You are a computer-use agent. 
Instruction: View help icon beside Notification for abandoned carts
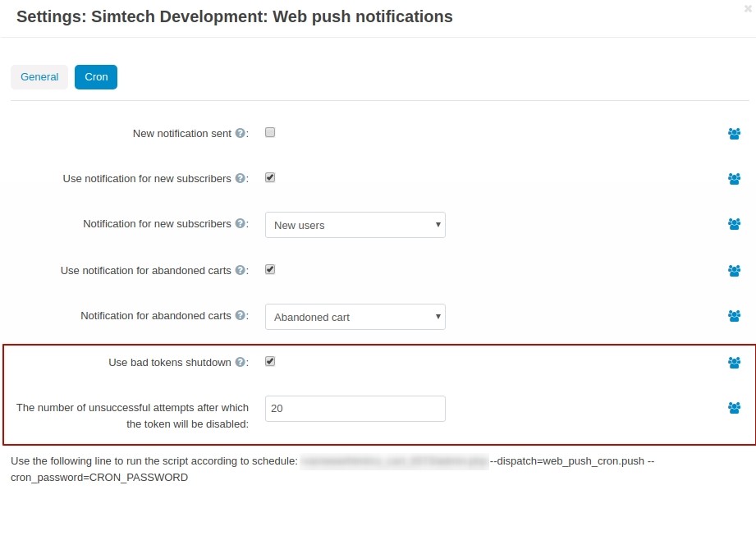pos(241,315)
